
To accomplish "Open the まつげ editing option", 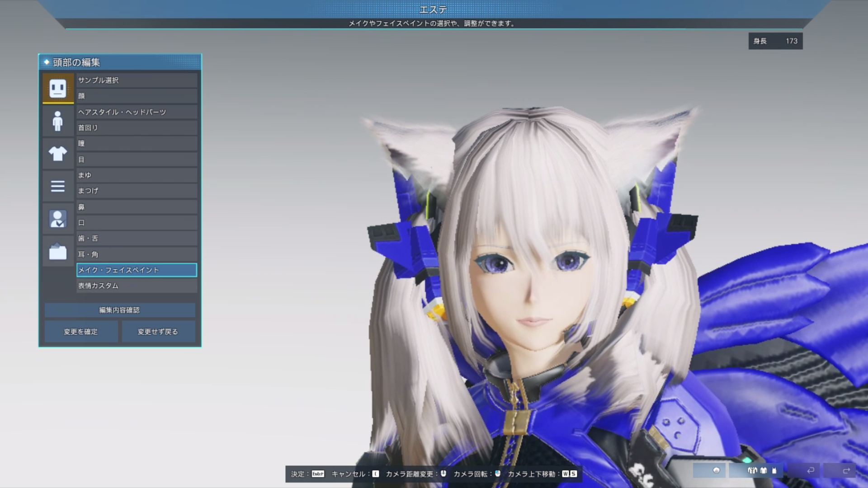I will 137,191.
